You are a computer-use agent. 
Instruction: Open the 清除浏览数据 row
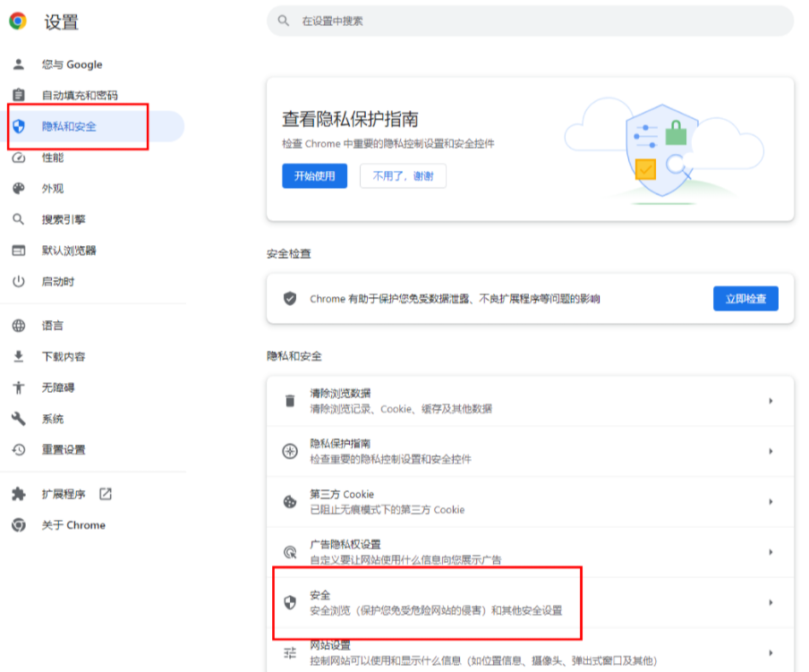tap(530, 401)
